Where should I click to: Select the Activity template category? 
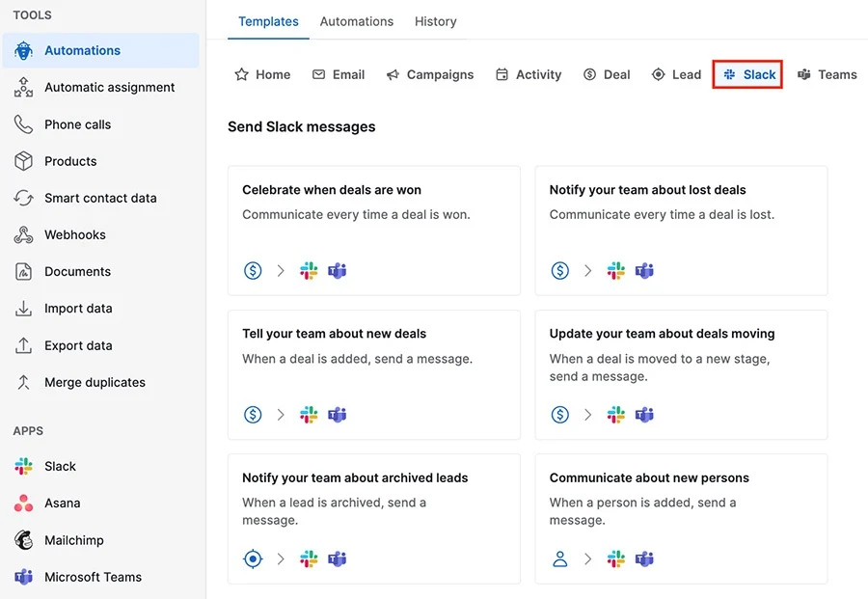point(529,74)
